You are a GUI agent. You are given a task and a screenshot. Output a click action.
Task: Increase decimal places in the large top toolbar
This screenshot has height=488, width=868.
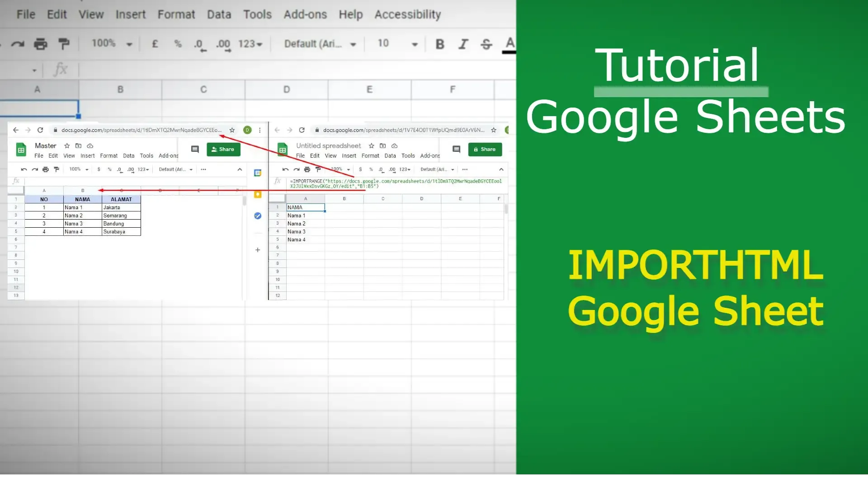point(223,44)
